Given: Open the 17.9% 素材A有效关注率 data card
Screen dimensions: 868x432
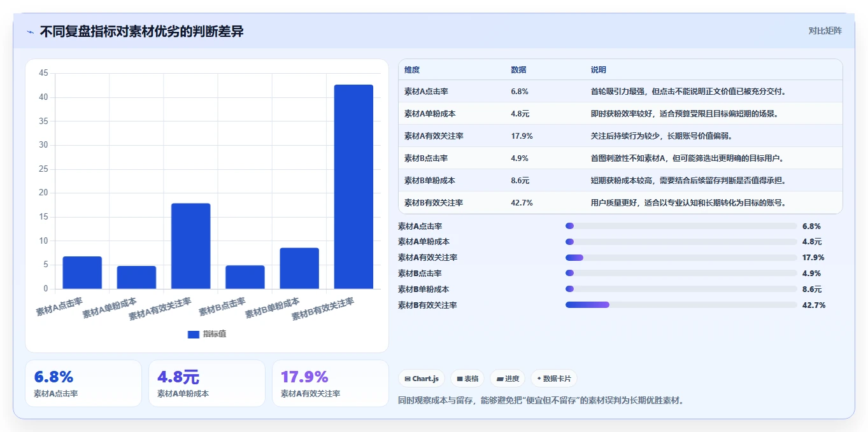Looking at the screenshot, I should point(331,383).
